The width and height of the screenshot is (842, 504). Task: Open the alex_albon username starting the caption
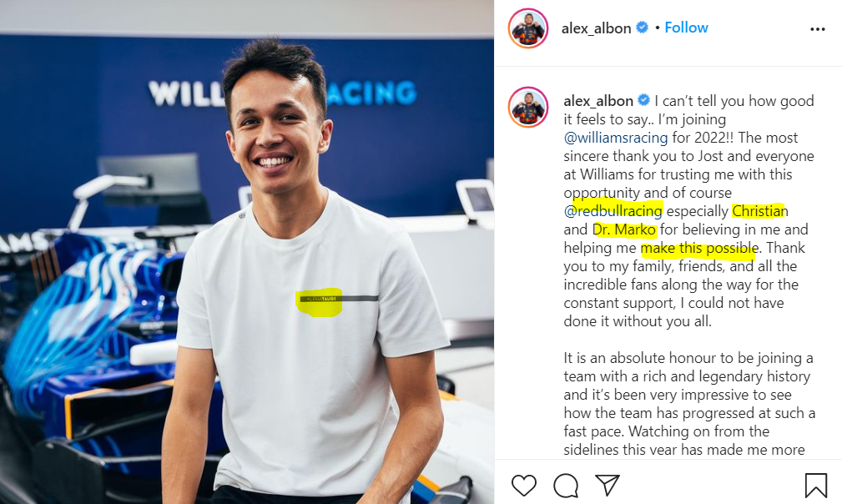click(x=598, y=101)
